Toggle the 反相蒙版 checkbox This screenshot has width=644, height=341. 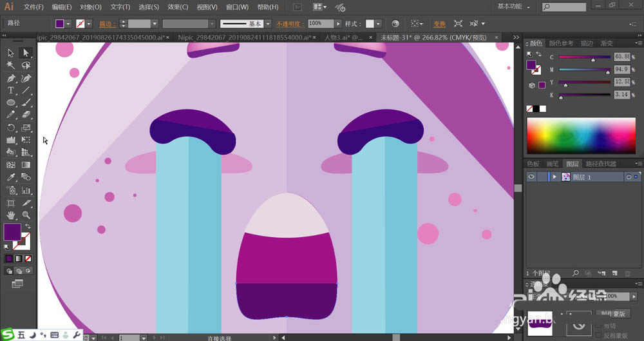(600, 336)
